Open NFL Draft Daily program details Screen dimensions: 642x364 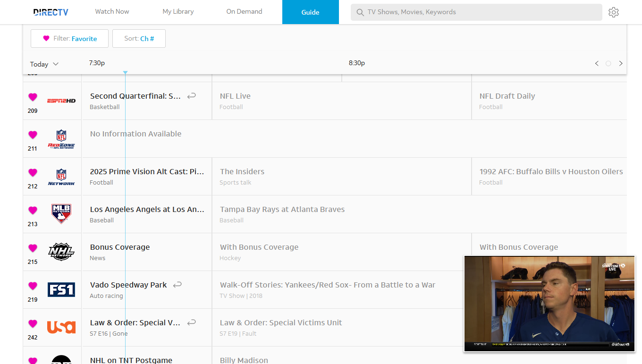(x=549, y=101)
